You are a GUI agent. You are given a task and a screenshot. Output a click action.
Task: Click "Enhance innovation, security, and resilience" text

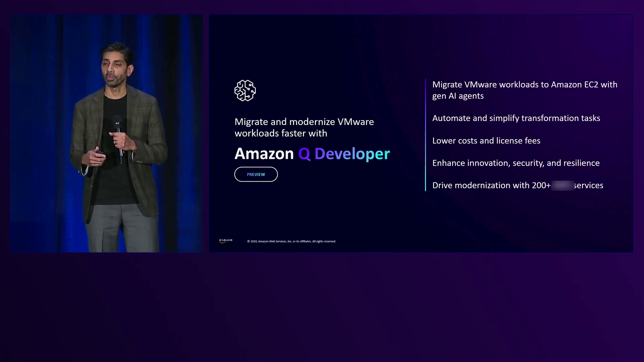pos(516,163)
